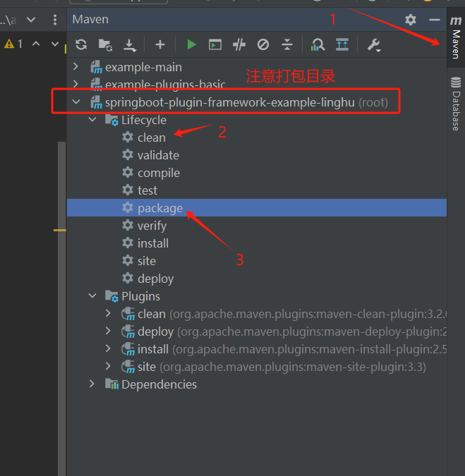Click Download Sources and Documentation icon
465x476 pixels.
[130, 45]
